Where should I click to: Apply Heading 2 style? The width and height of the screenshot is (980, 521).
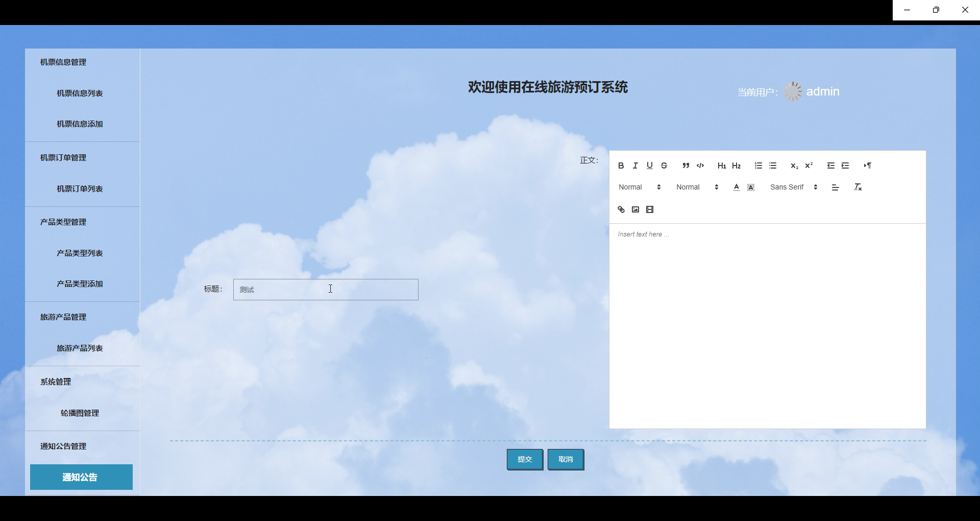[x=736, y=165]
